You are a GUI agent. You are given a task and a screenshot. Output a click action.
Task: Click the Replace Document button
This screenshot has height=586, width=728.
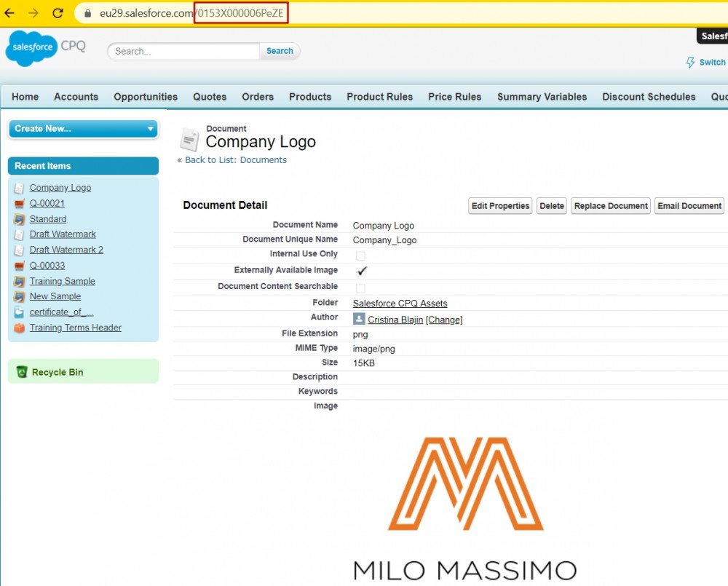(x=611, y=206)
